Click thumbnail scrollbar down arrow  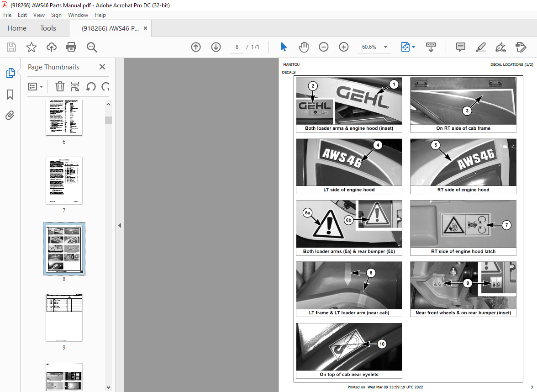109,387
